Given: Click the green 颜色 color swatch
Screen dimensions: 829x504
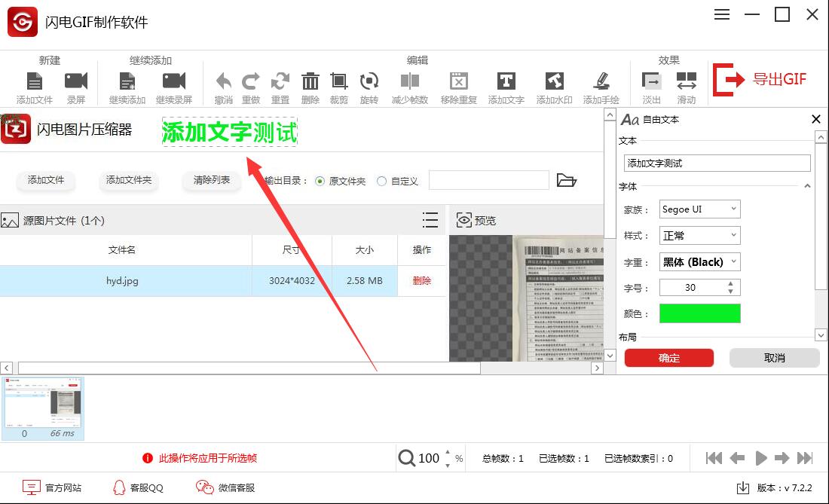Looking at the screenshot, I should coord(699,313).
